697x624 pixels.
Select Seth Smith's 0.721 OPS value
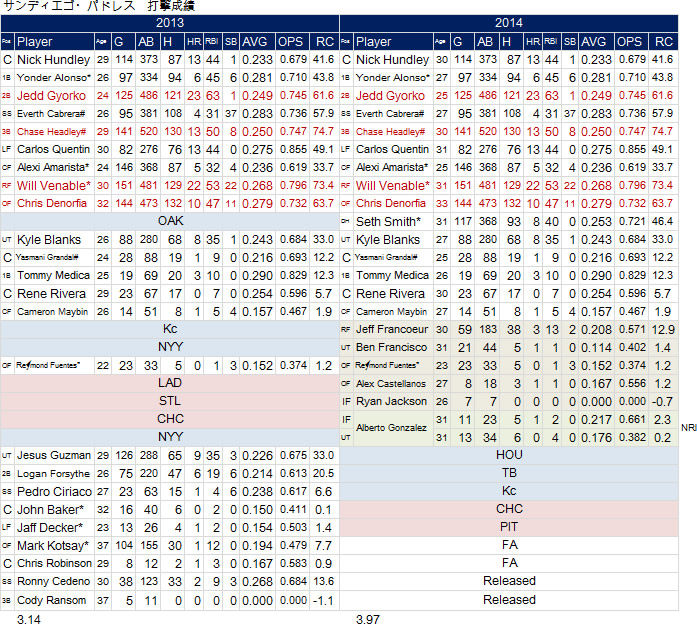(x=632, y=221)
